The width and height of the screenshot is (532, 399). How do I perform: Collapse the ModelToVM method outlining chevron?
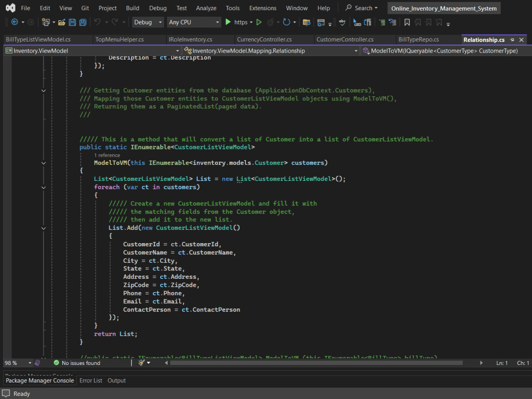click(x=44, y=163)
